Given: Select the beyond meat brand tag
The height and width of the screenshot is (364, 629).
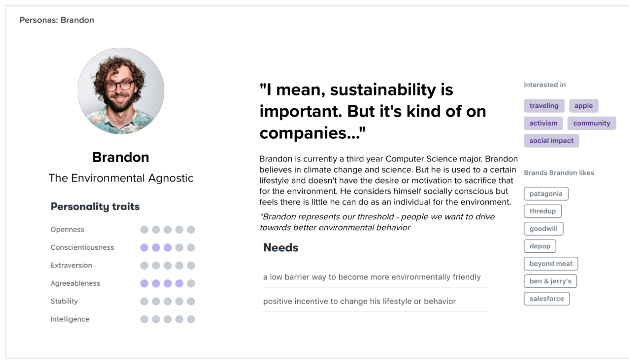Looking at the screenshot, I should point(551,264).
